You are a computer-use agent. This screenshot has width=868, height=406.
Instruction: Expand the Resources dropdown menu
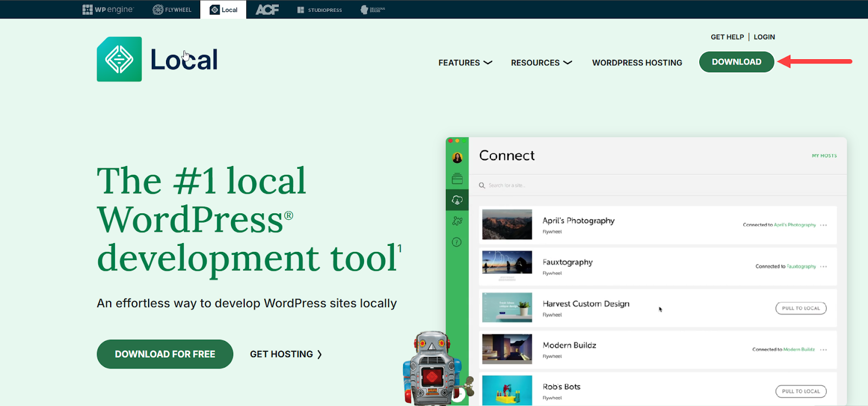[541, 63]
